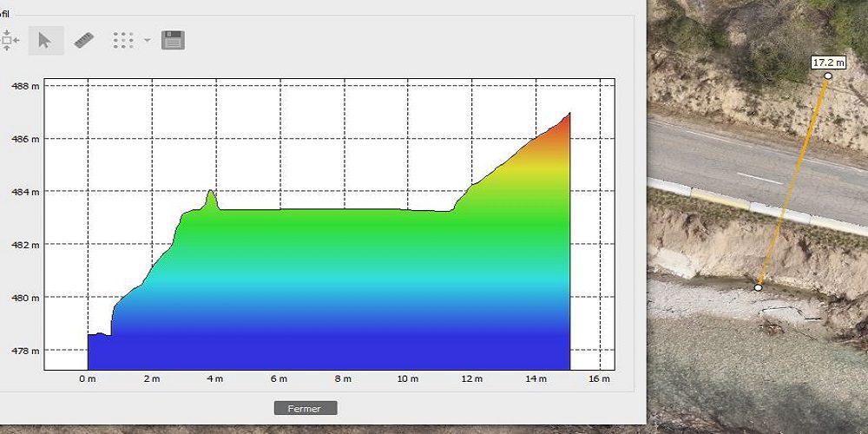This screenshot has height=434, width=868.
Task: Select the arrow pointer tool
Action: [x=45, y=40]
